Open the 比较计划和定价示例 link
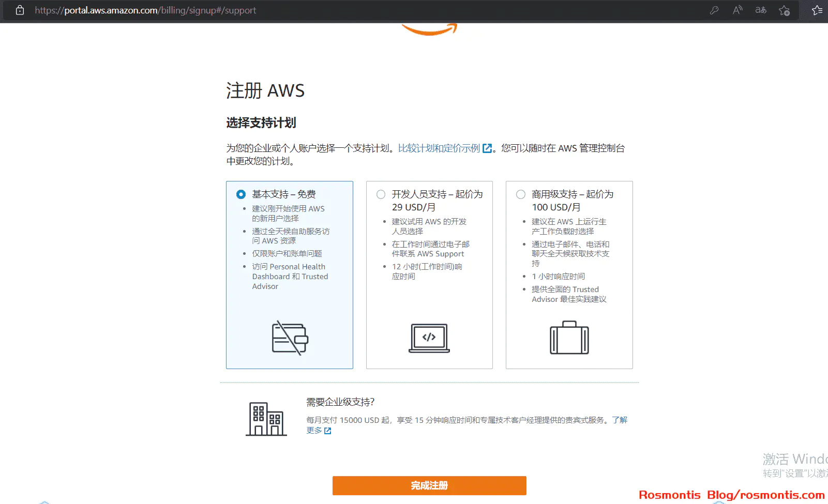828x504 pixels. click(x=439, y=148)
